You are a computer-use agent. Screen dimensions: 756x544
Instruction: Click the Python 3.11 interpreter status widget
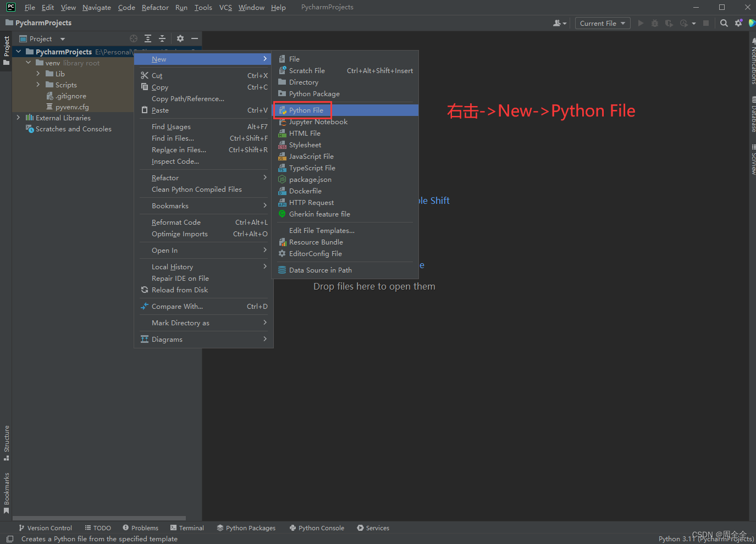click(x=706, y=539)
